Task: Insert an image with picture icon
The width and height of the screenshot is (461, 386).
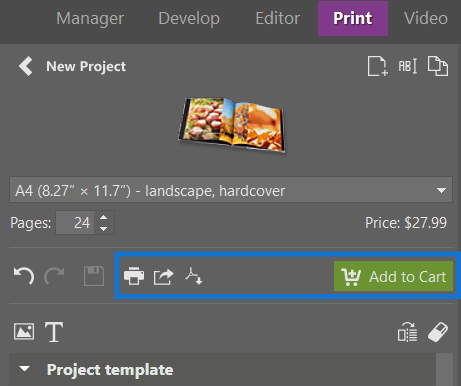Action: 24,332
